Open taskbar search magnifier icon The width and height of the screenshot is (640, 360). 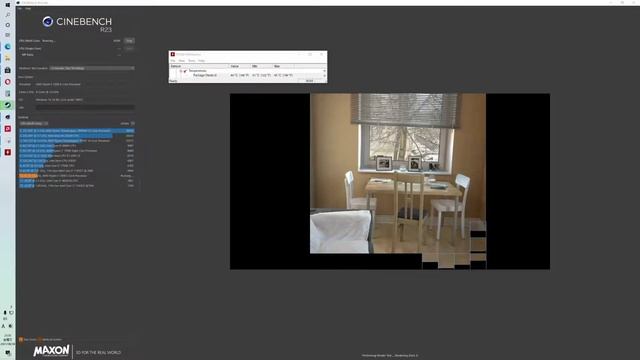(x=8, y=14)
